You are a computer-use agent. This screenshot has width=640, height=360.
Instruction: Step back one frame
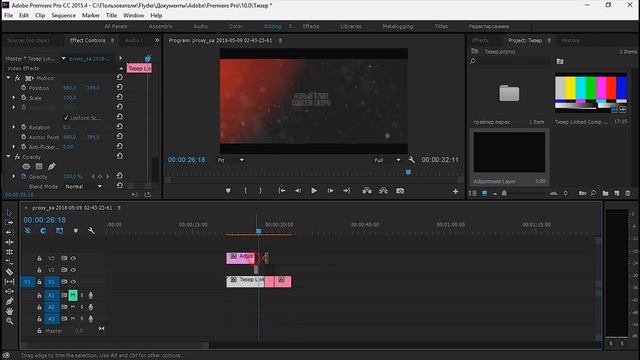(x=298, y=191)
